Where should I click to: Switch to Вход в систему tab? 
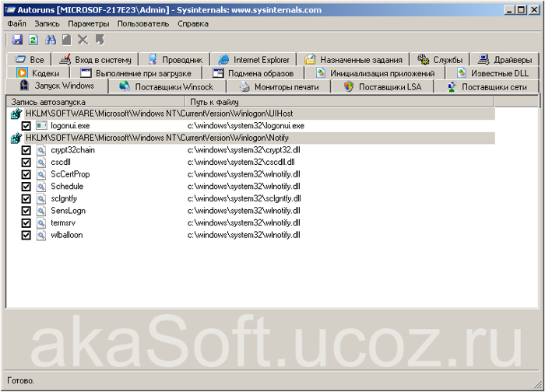click(95, 60)
